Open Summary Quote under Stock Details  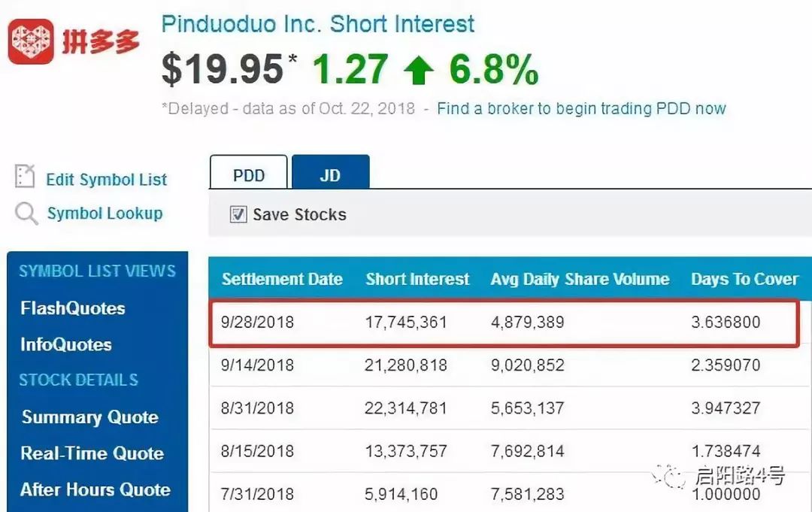[90, 417]
